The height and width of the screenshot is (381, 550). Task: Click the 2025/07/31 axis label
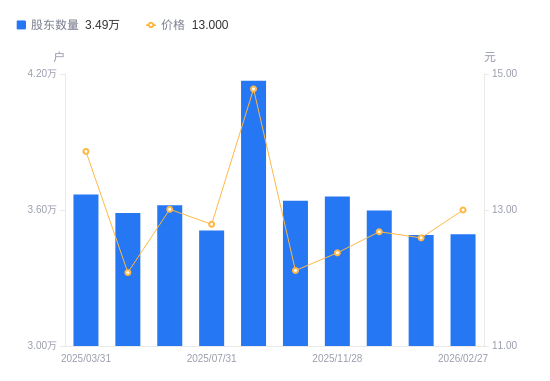[212, 358]
